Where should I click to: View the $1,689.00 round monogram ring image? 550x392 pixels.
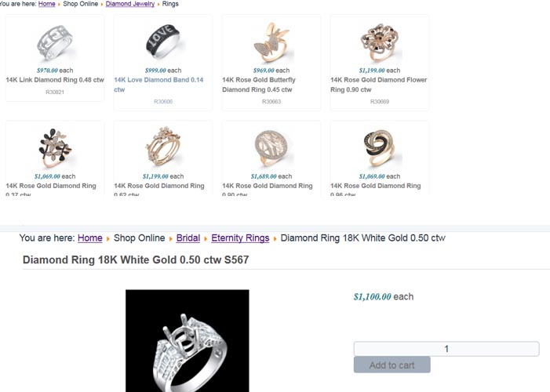click(271, 148)
